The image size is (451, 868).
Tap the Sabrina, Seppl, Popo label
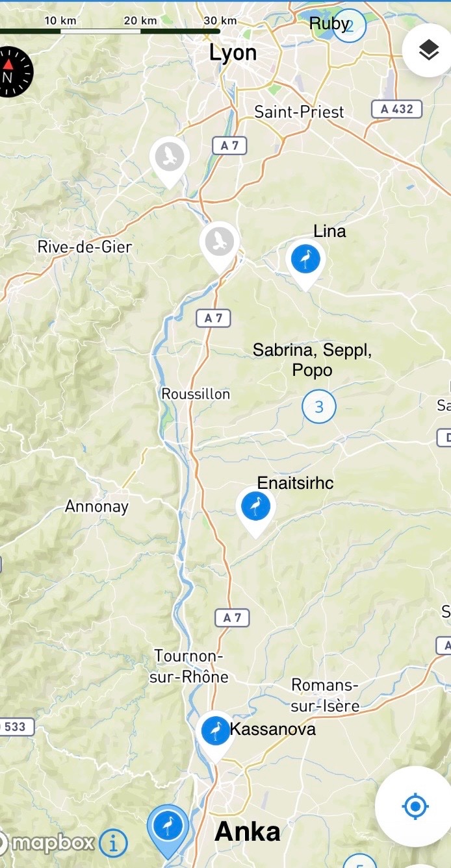(x=313, y=360)
